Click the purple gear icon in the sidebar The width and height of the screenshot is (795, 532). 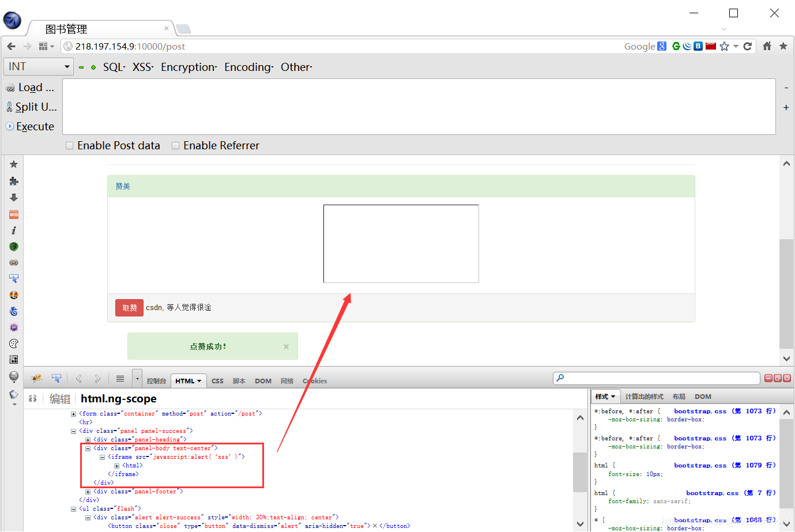tap(14, 327)
